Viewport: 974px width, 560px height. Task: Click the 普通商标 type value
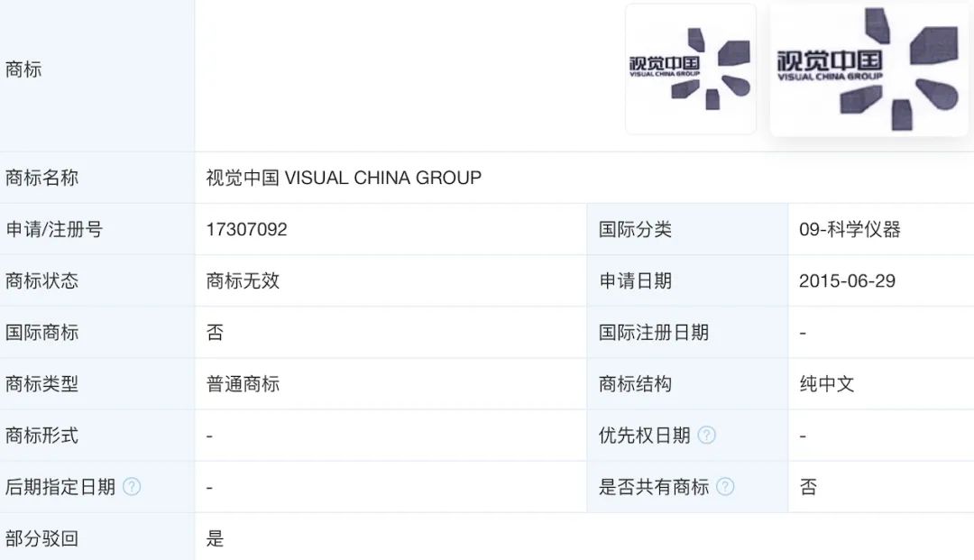[x=243, y=384]
